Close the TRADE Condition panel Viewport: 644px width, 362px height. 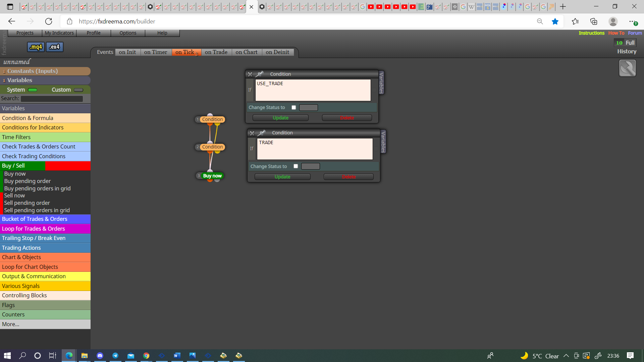coord(252,133)
